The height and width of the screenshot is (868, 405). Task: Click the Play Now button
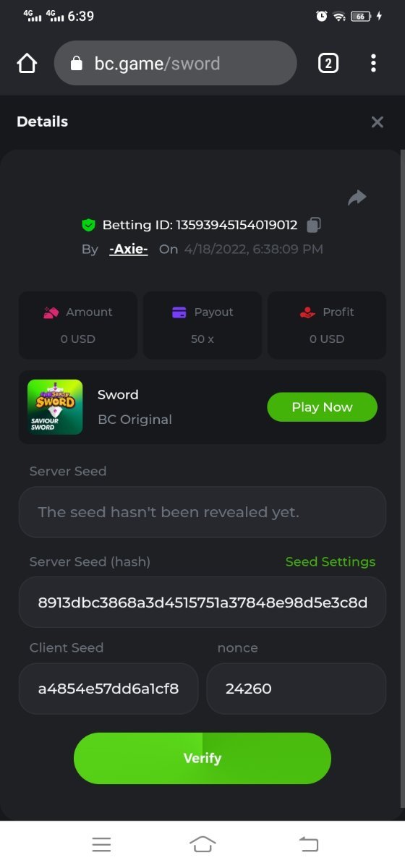coord(323,407)
